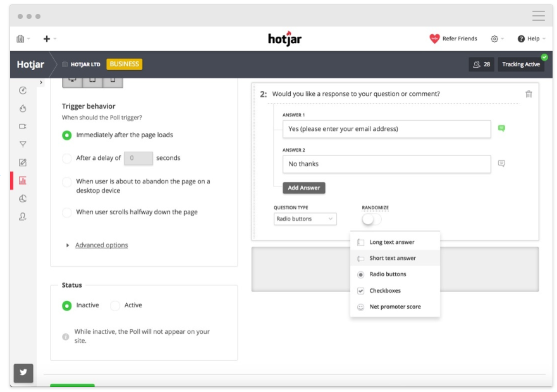Viewport: 557px width, 392px height.
Task: Click the info icon in Status panel
Action: [66, 336]
